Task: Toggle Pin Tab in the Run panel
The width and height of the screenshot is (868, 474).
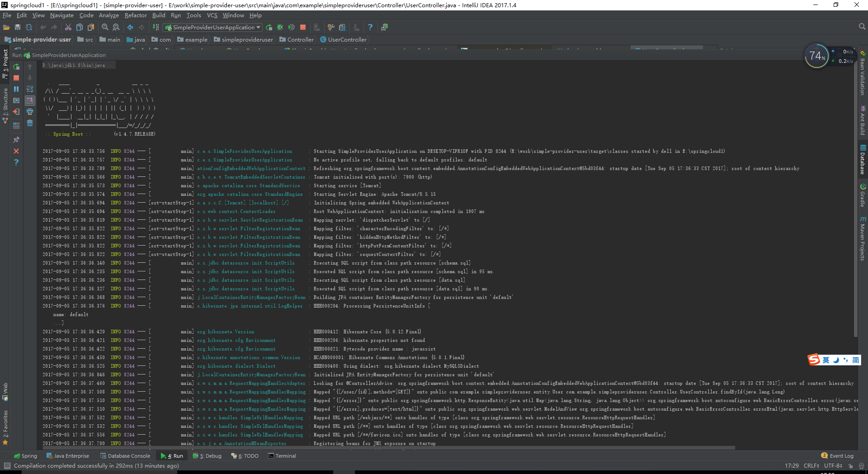Action: tap(16, 140)
